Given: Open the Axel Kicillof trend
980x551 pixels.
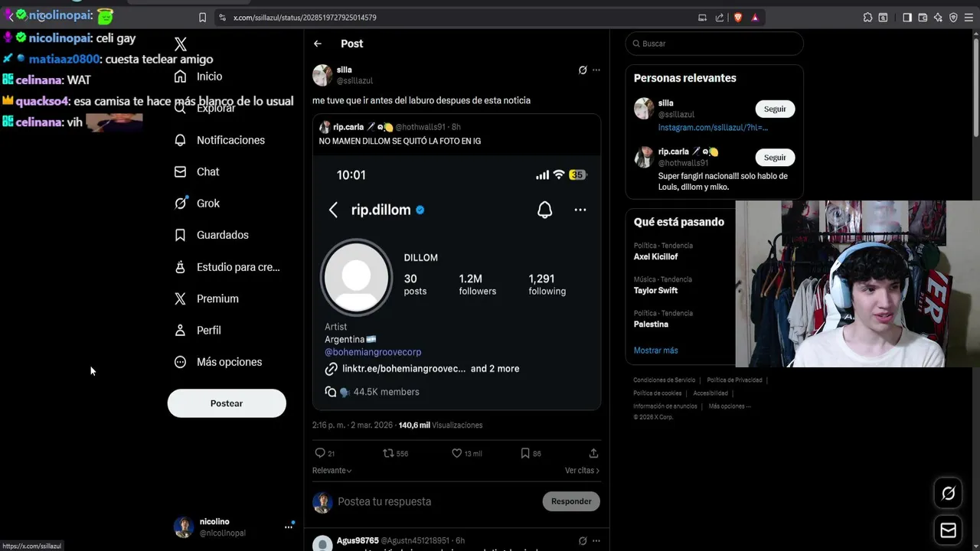Looking at the screenshot, I should [x=655, y=257].
